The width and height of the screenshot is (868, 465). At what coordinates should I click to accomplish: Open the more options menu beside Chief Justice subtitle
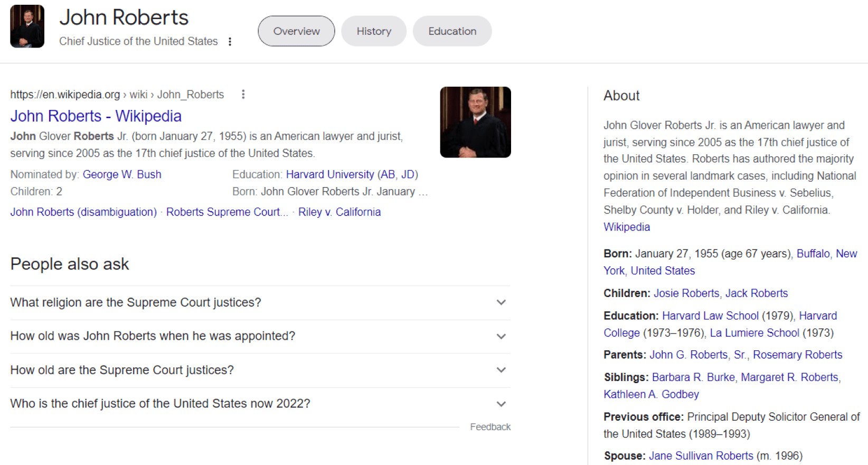pyautogui.click(x=230, y=42)
